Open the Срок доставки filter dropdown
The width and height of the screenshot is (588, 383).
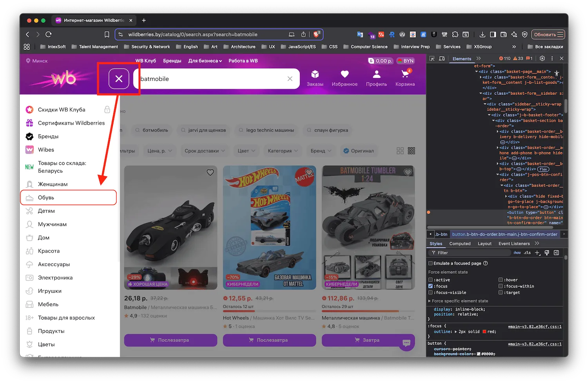tap(205, 151)
